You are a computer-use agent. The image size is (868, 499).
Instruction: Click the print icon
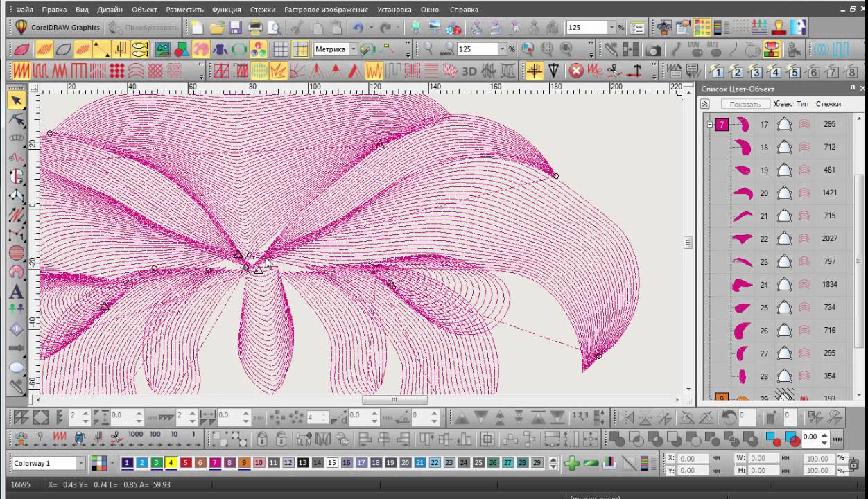(x=254, y=28)
